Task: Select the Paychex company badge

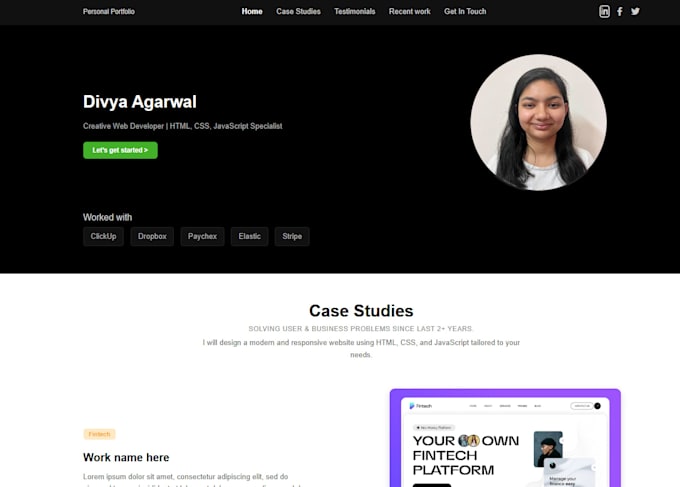Action: point(203,236)
